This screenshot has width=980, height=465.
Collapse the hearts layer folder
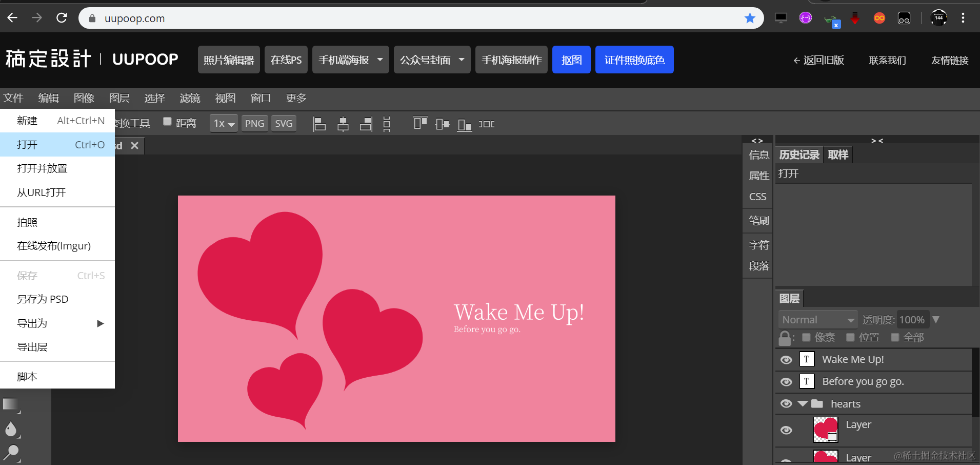[x=803, y=404]
